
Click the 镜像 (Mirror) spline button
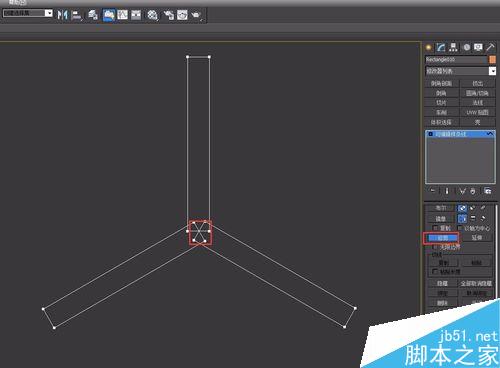pyautogui.click(x=441, y=219)
